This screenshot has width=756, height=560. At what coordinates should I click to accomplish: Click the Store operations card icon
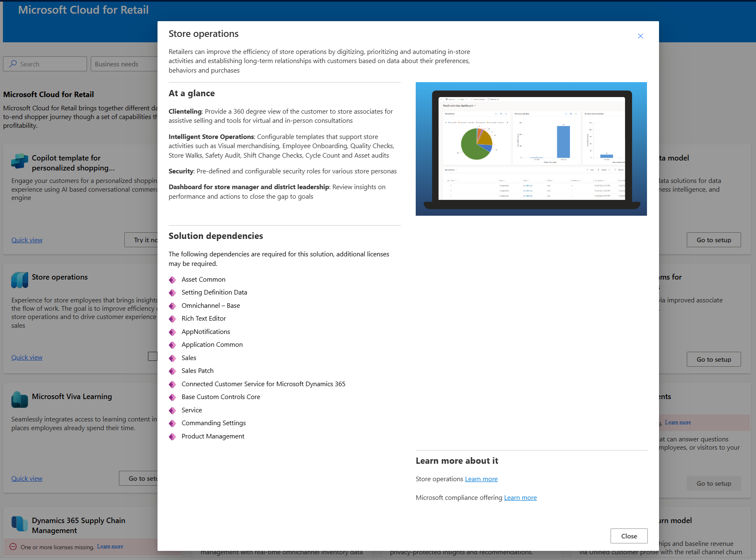[x=19, y=280]
